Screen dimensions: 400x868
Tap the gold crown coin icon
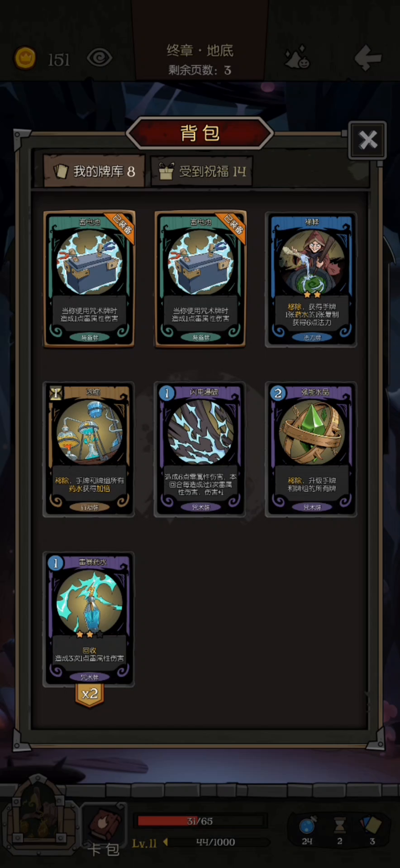click(25, 58)
